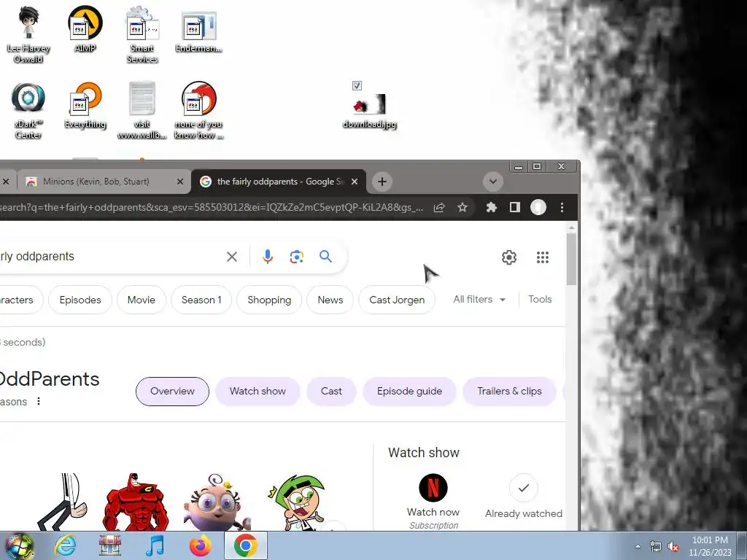
Task: Launch Firefox from the taskbar
Action: (x=200, y=545)
